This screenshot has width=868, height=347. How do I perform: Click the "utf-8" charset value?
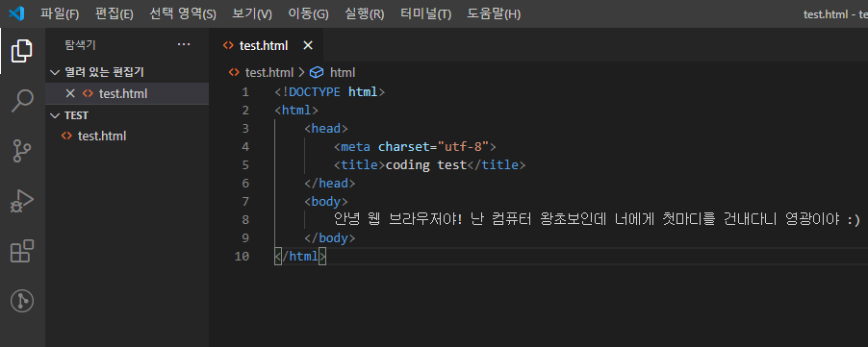click(464, 146)
